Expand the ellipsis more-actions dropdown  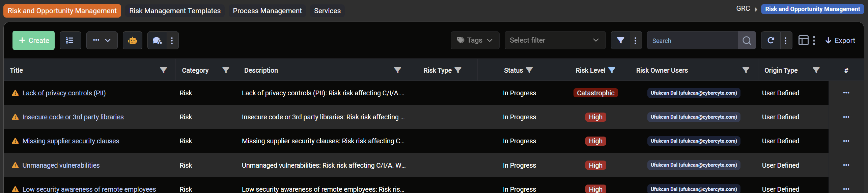102,41
